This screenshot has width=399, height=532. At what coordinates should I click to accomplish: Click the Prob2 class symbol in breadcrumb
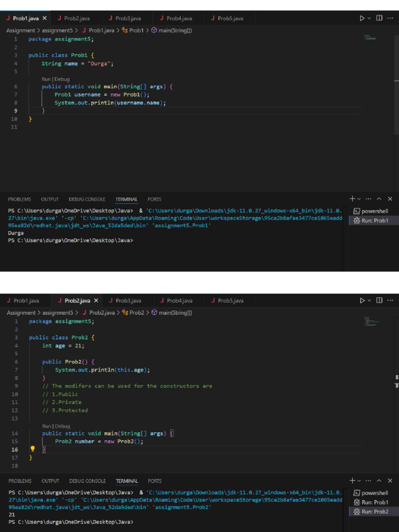tap(134, 313)
